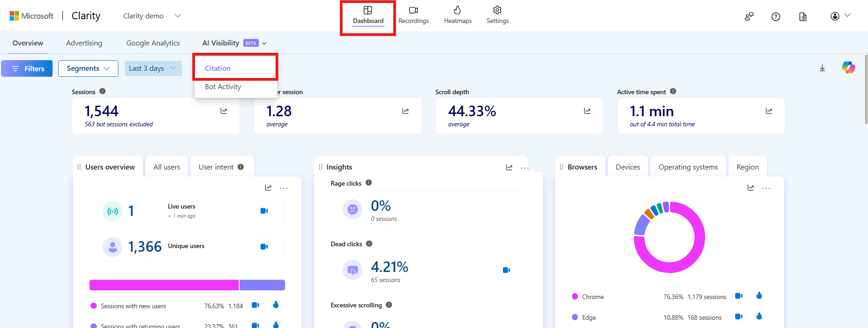
Task: Open the Filters panel
Action: pos(27,68)
